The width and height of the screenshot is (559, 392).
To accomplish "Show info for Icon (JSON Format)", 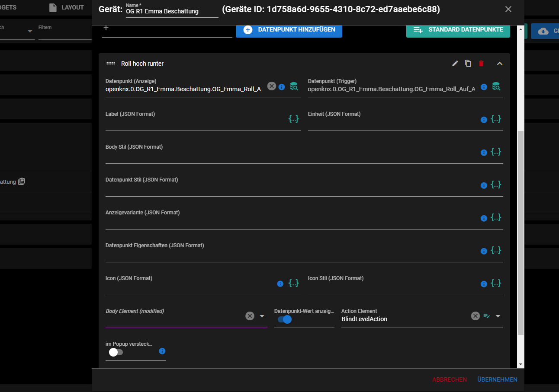I will [x=280, y=284].
